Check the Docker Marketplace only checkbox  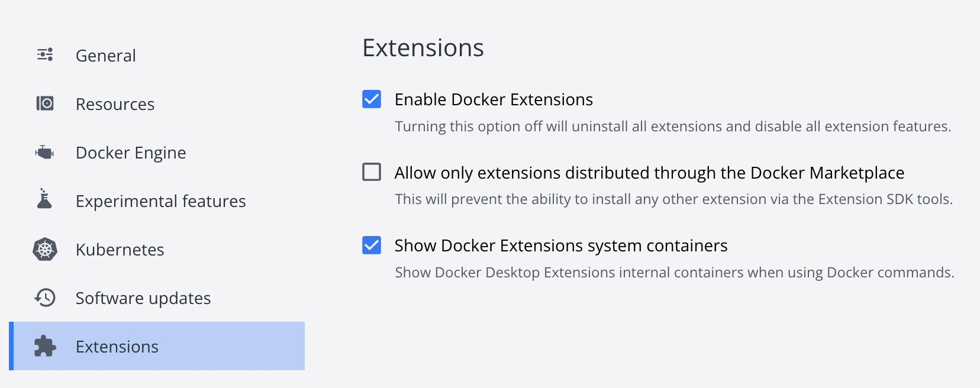coord(372,172)
